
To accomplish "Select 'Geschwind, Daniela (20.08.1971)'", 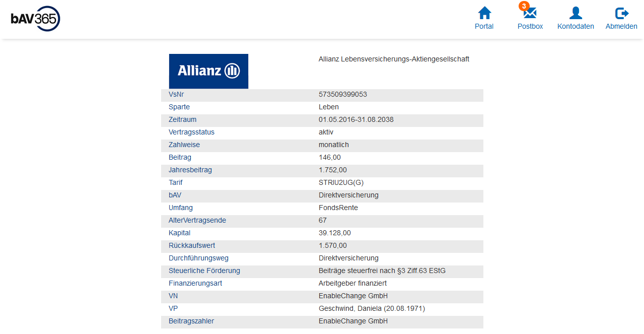I will 372,309.
